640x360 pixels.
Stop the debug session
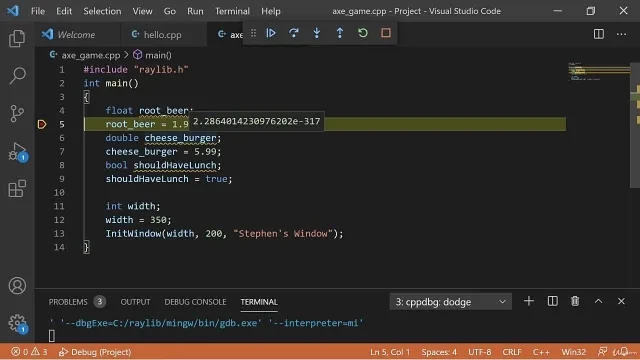click(386, 33)
